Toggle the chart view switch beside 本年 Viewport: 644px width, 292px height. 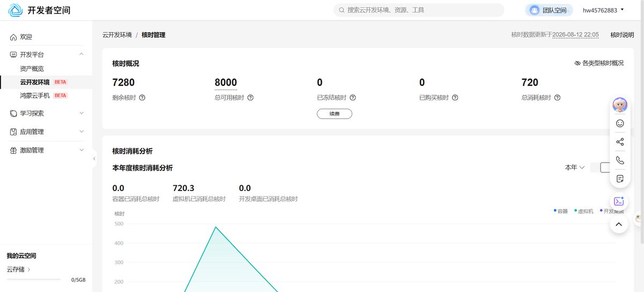tap(601, 167)
